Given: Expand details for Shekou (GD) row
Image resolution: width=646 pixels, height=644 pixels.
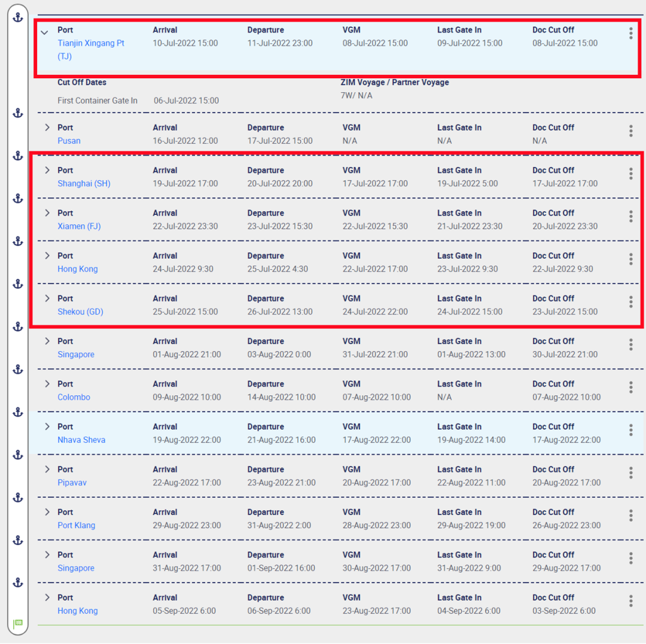Looking at the screenshot, I should [47, 298].
